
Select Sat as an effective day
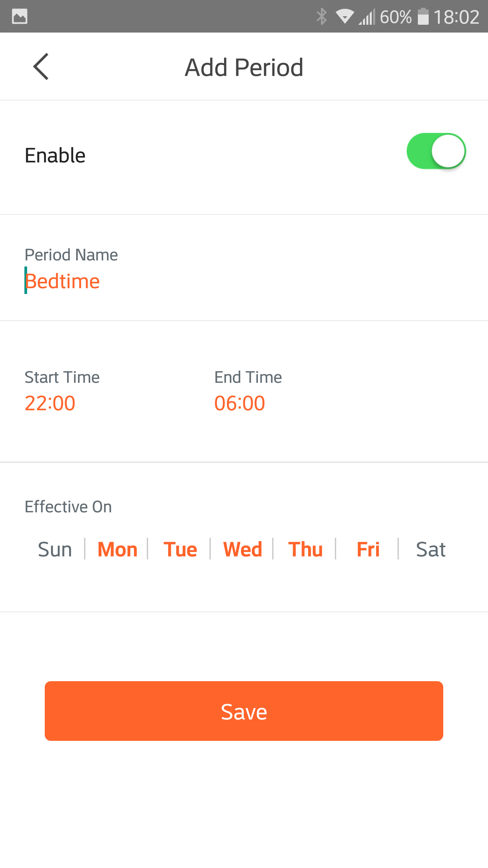click(431, 549)
